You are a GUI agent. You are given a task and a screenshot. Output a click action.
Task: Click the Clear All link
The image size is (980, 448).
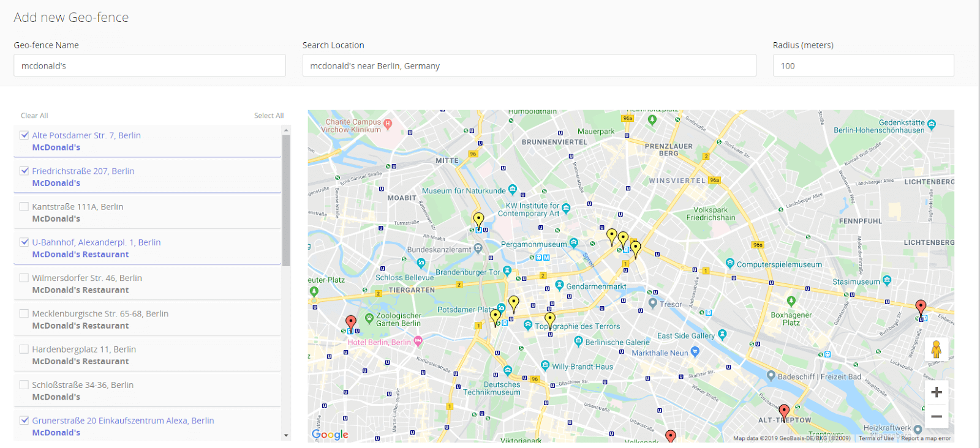34,116
